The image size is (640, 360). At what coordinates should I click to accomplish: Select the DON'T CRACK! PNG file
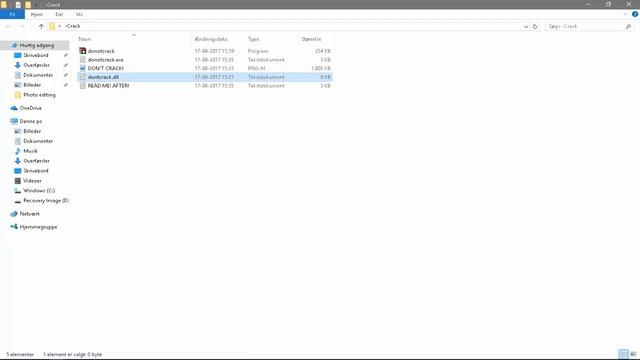(x=205, y=68)
